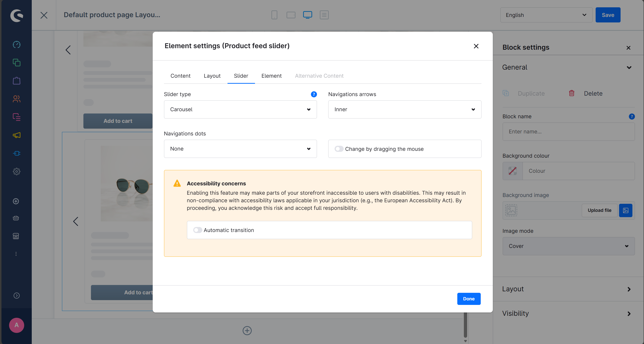Show Slider type help tooltip

click(314, 94)
